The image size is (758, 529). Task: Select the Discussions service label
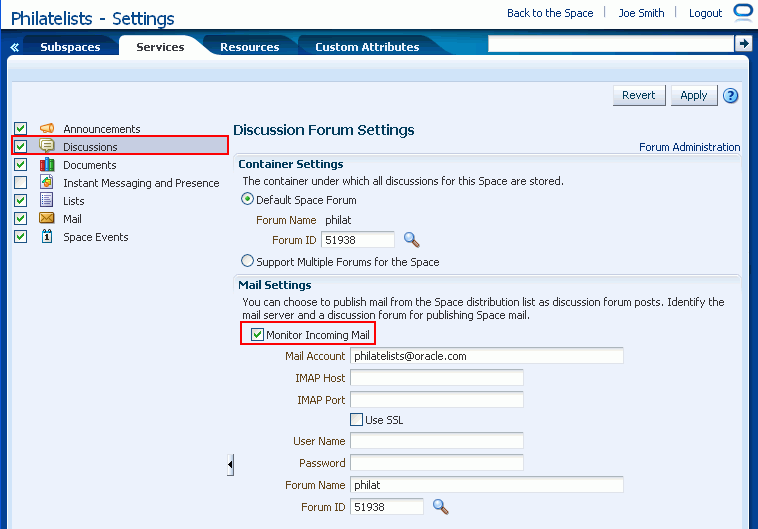(x=90, y=147)
